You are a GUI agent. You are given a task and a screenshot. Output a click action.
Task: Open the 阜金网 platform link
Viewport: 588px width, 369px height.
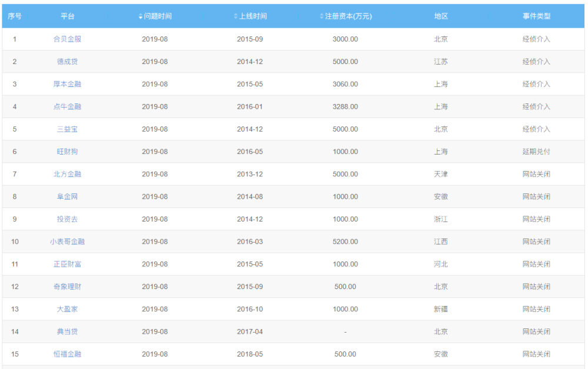[x=68, y=196]
